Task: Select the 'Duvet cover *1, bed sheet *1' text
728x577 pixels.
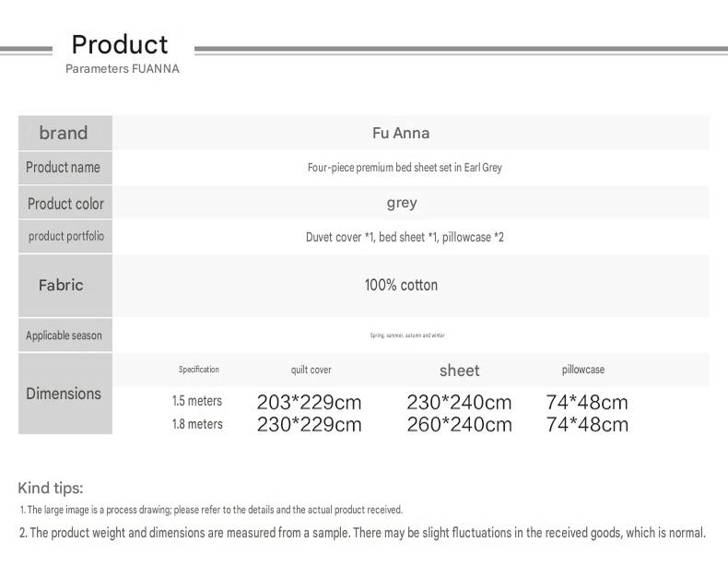Action: [372, 237]
